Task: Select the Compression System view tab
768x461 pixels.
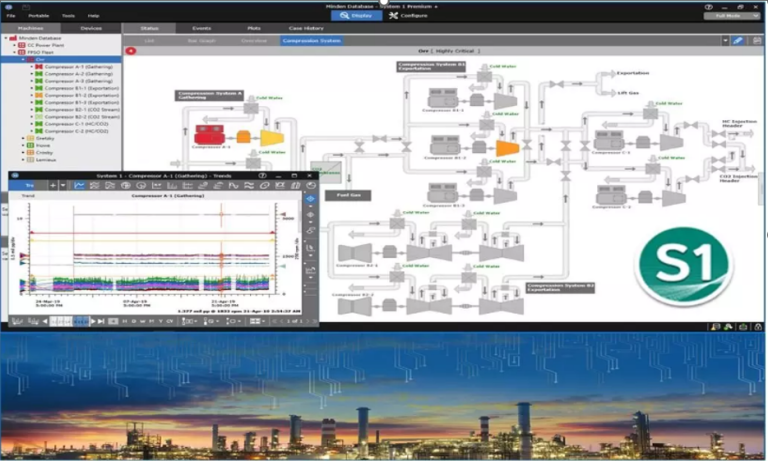Action: coord(311,41)
